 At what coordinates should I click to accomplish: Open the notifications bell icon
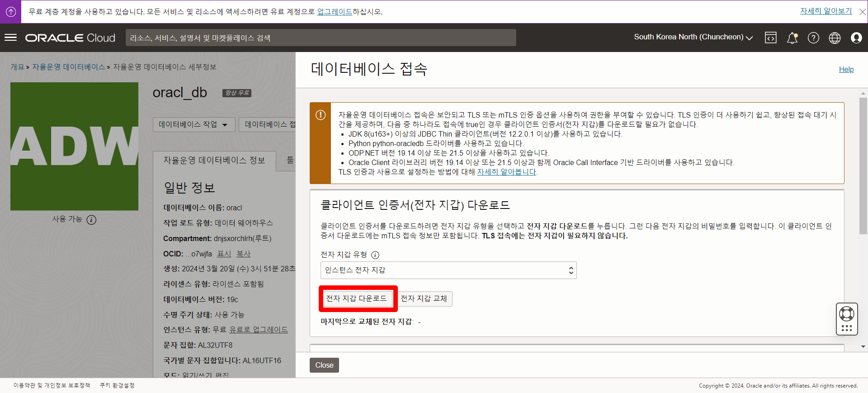click(792, 38)
